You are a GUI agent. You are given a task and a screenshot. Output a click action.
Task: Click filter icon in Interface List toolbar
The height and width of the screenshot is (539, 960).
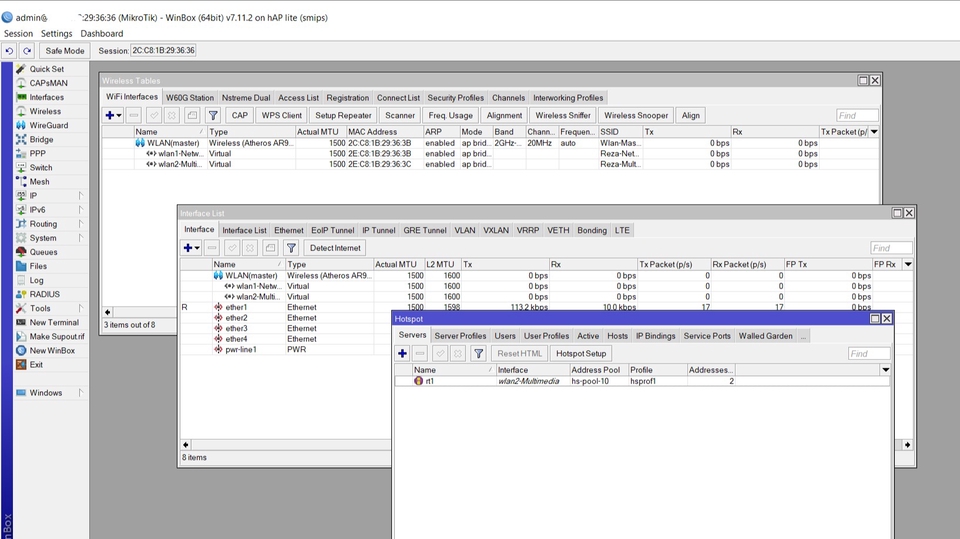(291, 248)
